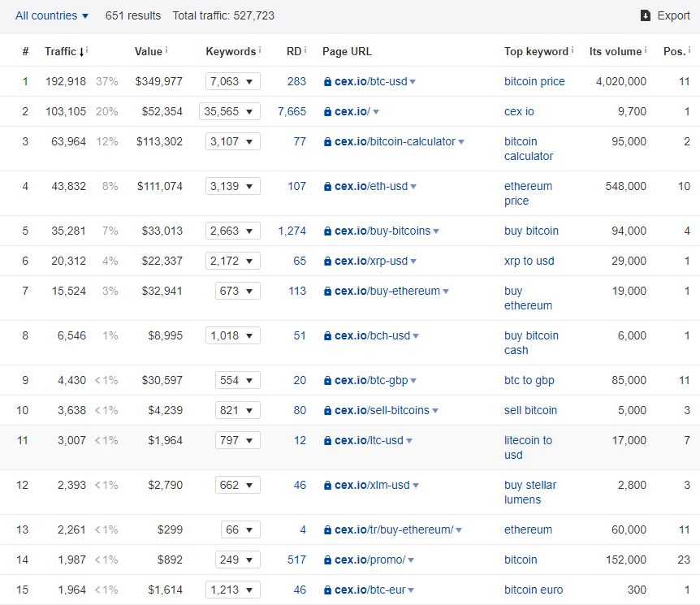
Task: Click the lock icon for cex.io/btc-eur
Action: pos(328,590)
